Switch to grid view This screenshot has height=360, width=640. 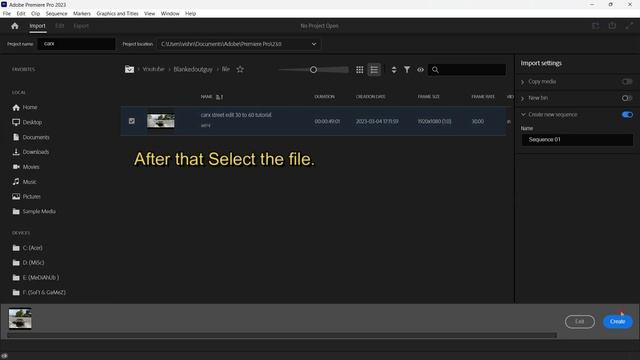coord(360,70)
